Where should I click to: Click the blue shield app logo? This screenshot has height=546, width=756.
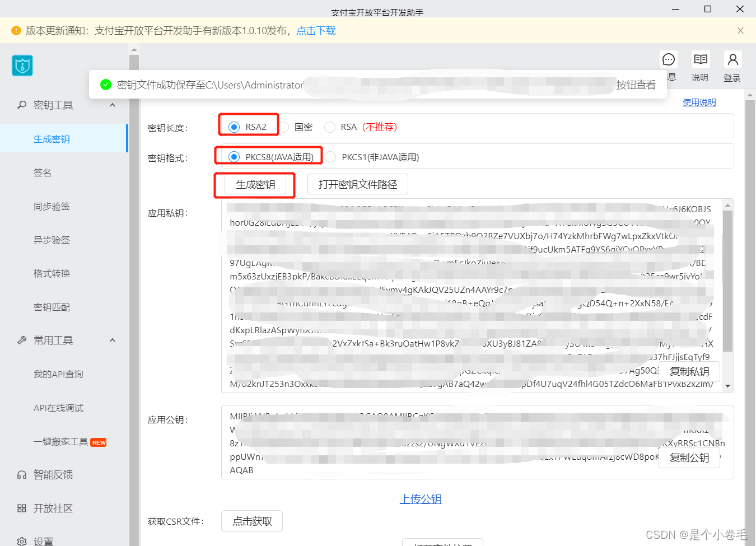(x=22, y=66)
